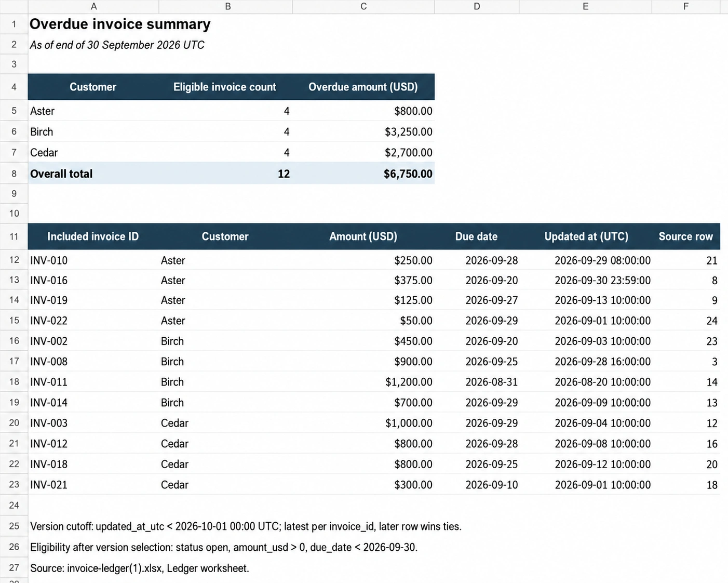Select the $1,000.00 amount for INV-003

coord(363,423)
